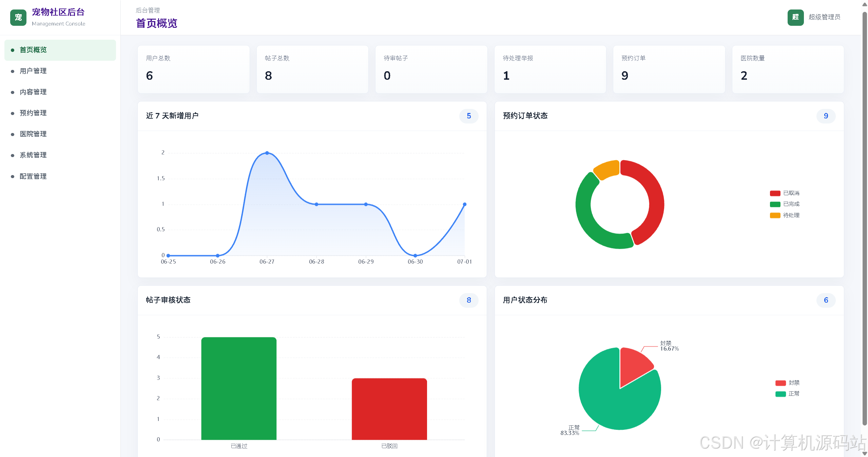This screenshot has height=457, width=868.
Task: Click the 待审帖子 stat card
Action: coord(431,69)
